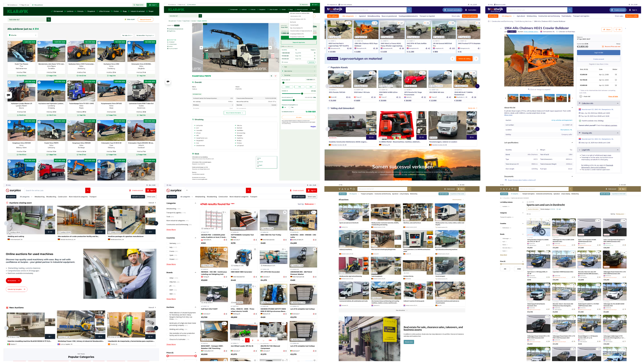Screen dimensions: 644x364
Task: Check the Italy country filter
Action: (168, 247)
